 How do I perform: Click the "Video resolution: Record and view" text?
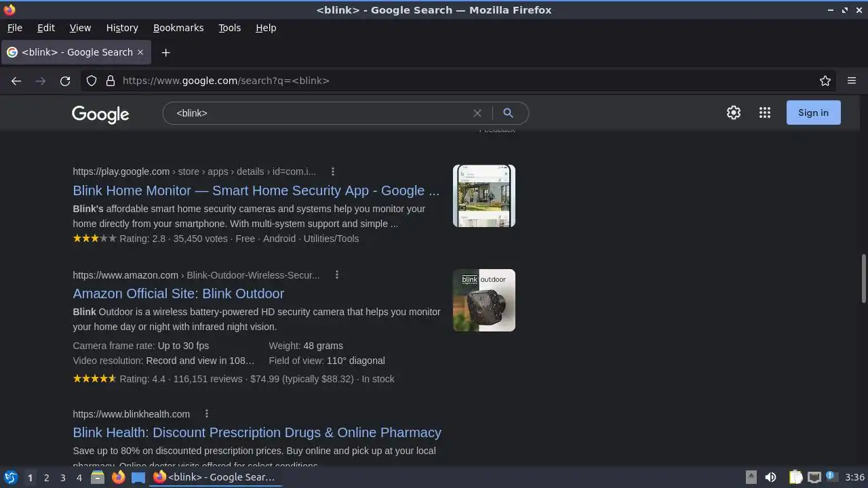point(164,361)
